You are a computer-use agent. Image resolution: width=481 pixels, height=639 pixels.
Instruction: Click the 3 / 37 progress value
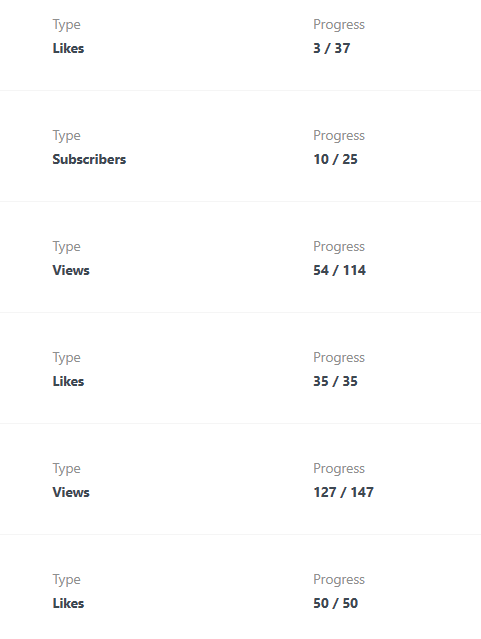point(331,48)
